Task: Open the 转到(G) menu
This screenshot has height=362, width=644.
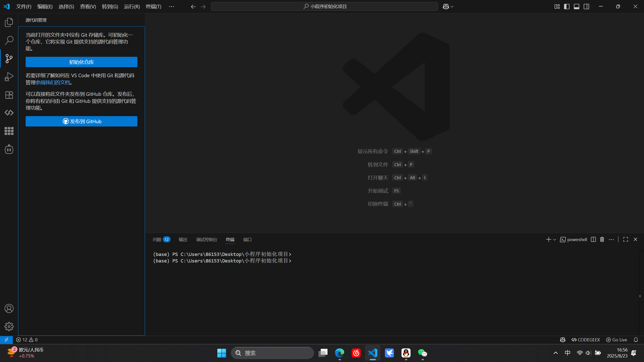Action: [110, 7]
